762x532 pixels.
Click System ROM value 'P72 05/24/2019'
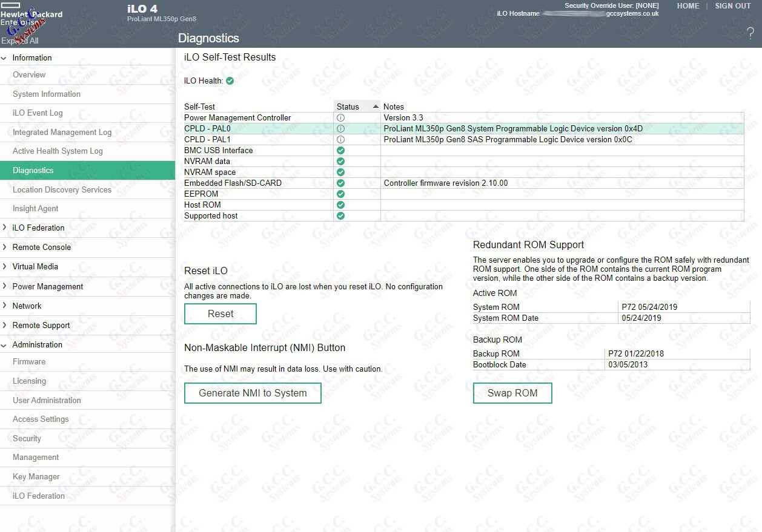[649, 307]
